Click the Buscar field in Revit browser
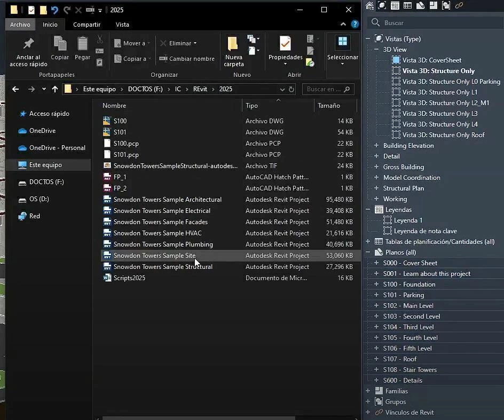 (436, 22)
